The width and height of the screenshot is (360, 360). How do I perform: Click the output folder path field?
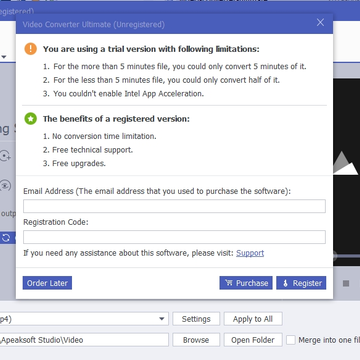pyautogui.click(x=84, y=340)
